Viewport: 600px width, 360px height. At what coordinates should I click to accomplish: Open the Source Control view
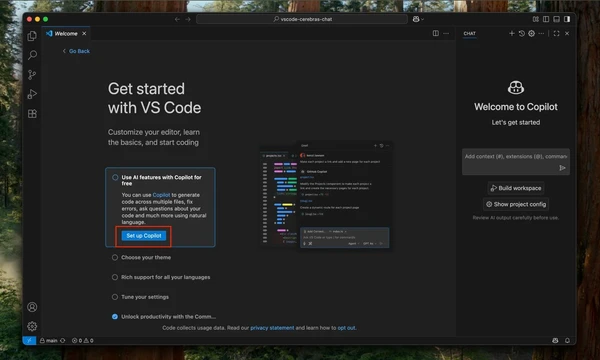click(x=32, y=75)
